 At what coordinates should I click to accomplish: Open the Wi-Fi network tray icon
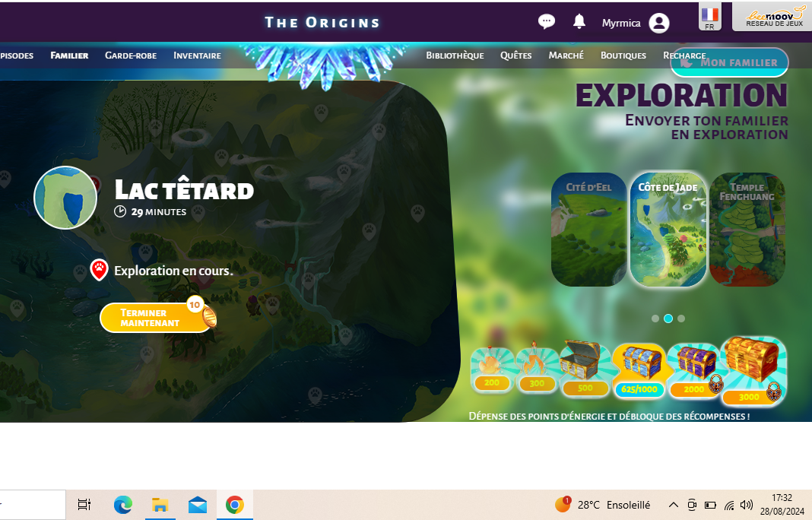tap(729, 505)
